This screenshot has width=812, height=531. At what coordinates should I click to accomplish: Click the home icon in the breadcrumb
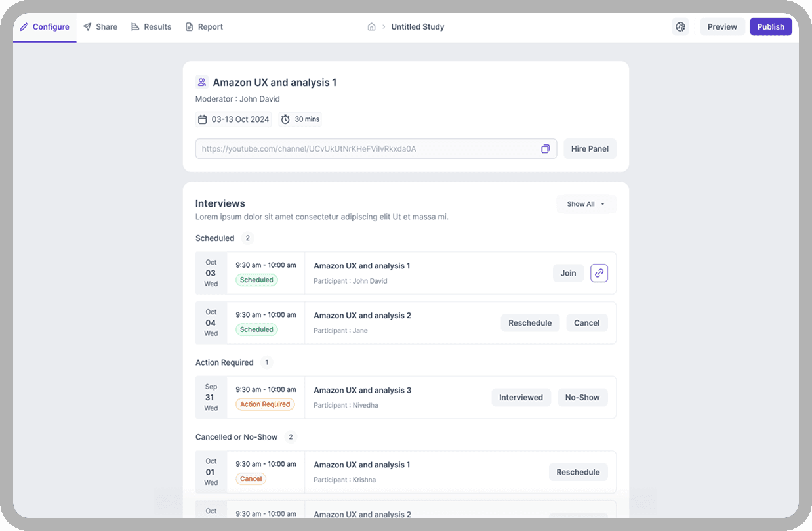tap(371, 27)
